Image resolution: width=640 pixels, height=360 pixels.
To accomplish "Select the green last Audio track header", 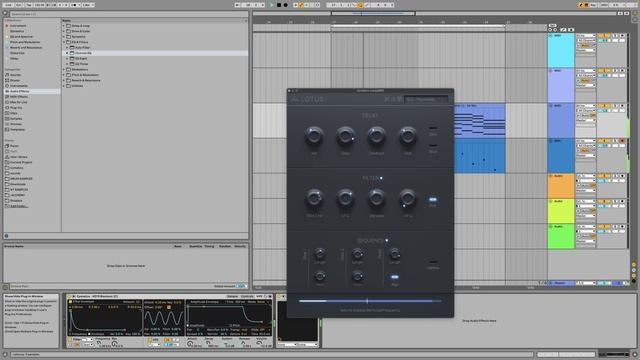I will pos(561,236).
